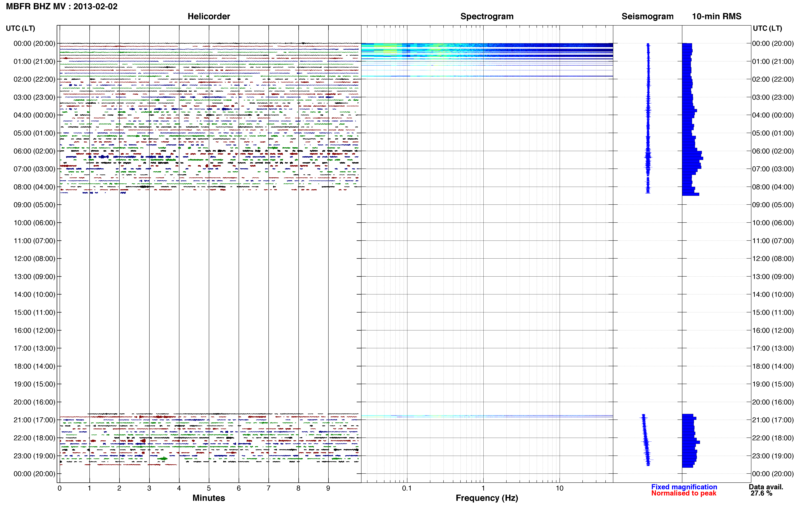Click left time label '16:00 (12:00)'
This screenshot has width=812, height=508.
pyautogui.click(x=34, y=330)
